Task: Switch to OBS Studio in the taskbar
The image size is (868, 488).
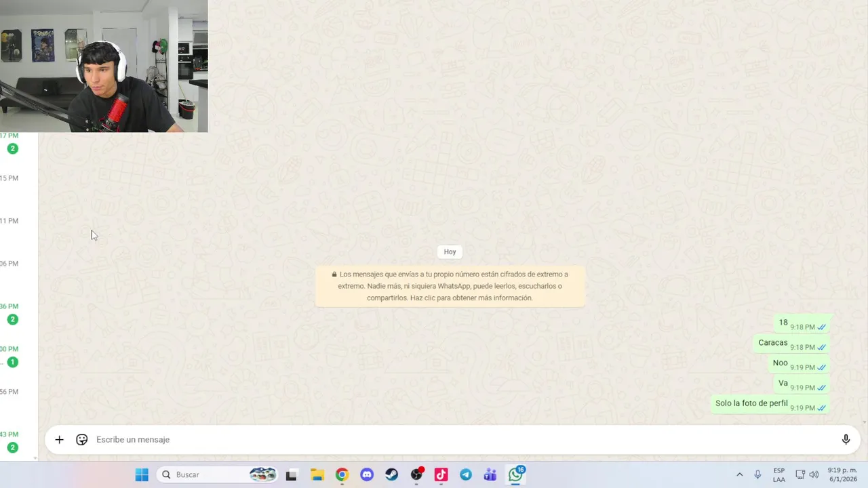Action: coord(416,475)
